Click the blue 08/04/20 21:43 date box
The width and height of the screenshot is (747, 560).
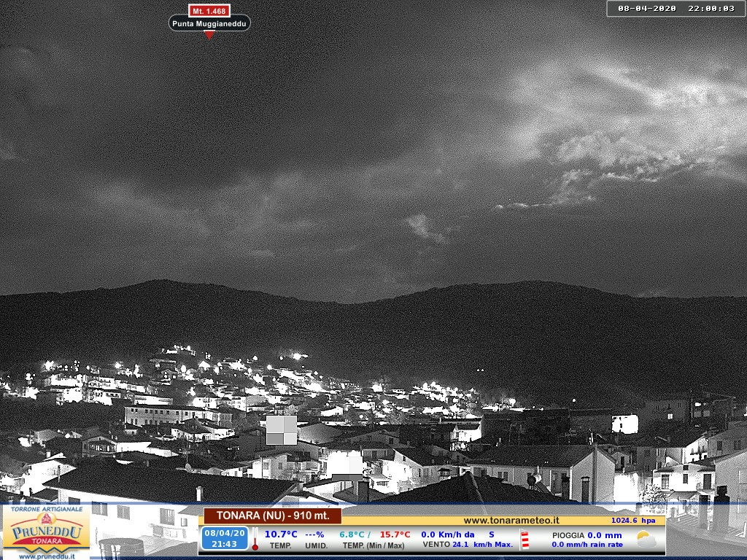click(225, 538)
